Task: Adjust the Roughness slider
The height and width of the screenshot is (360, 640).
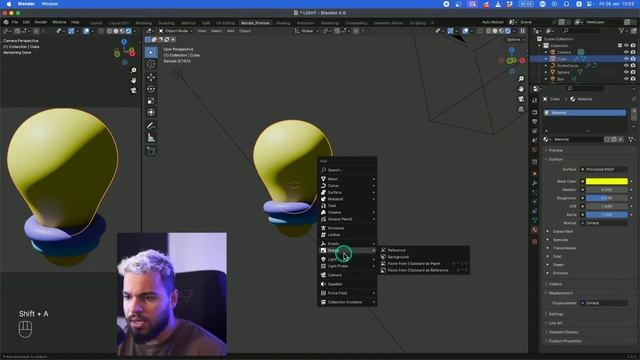Action: coord(607,198)
